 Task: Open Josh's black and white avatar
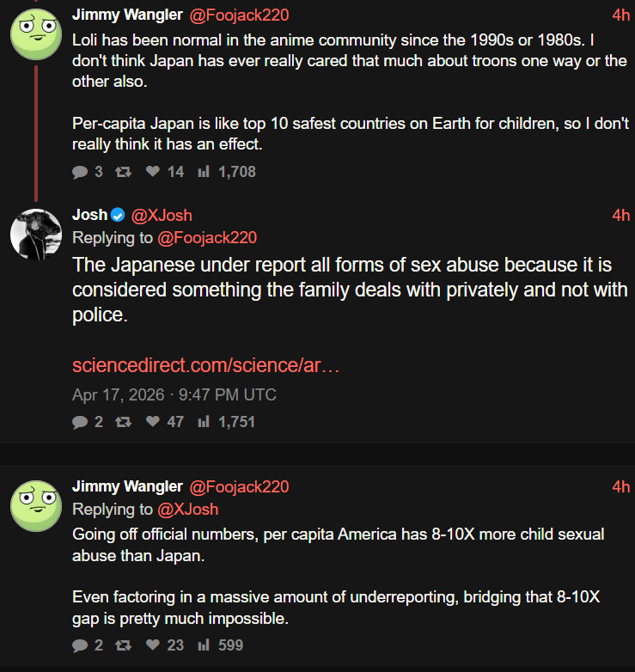tap(35, 233)
